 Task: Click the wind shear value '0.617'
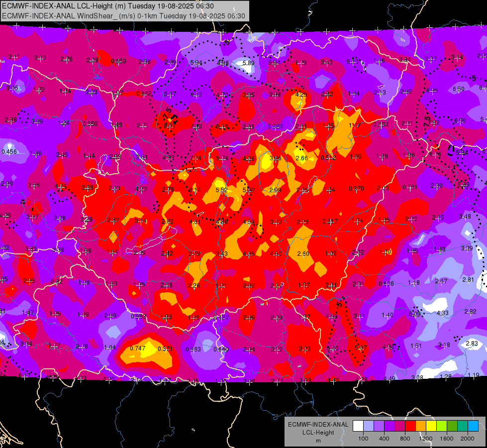pyautogui.click(x=330, y=222)
